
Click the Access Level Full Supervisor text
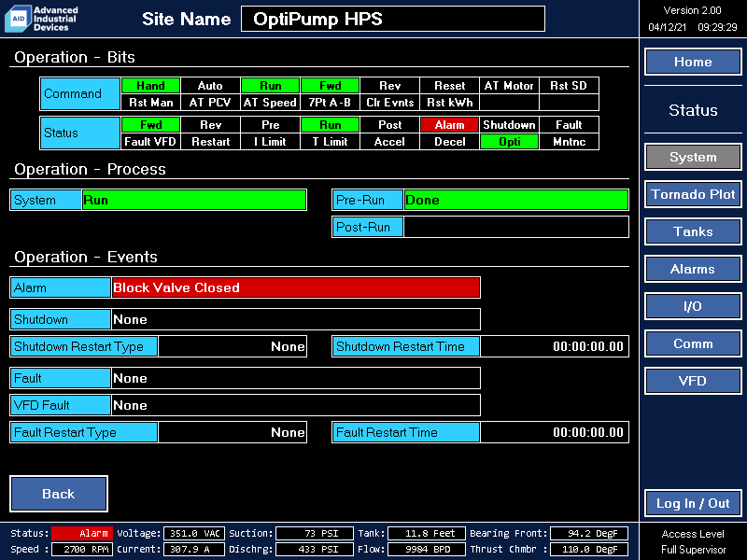[x=693, y=541]
